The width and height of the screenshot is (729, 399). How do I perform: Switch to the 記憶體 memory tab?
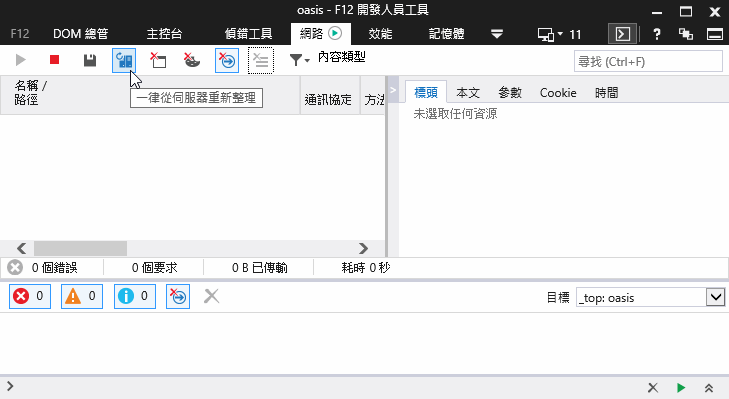[x=446, y=34]
